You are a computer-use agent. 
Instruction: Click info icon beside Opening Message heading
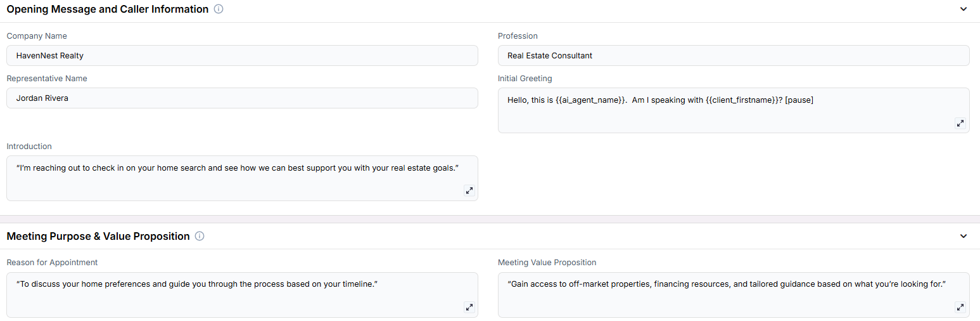(x=219, y=10)
